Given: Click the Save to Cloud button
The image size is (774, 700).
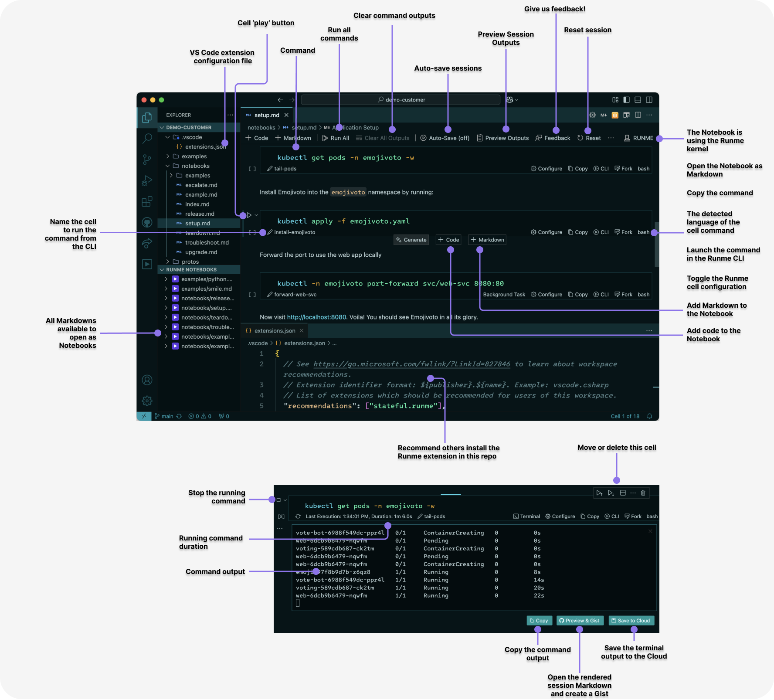Looking at the screenshot, I should click(x=631, y=620).
